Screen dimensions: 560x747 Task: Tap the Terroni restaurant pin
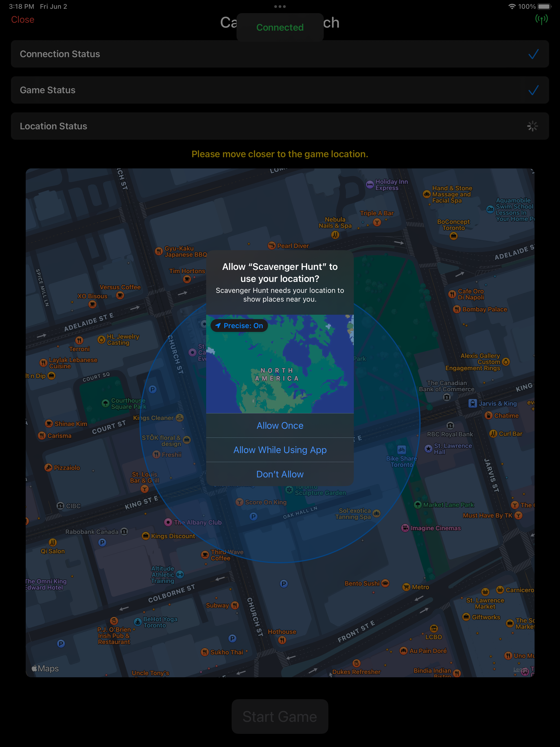tap(79, 340)
